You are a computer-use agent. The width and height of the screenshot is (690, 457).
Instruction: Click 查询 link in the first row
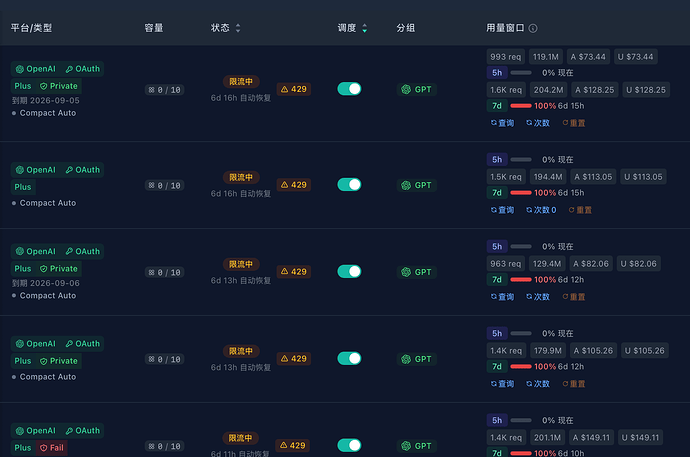(x=502, y=123)
